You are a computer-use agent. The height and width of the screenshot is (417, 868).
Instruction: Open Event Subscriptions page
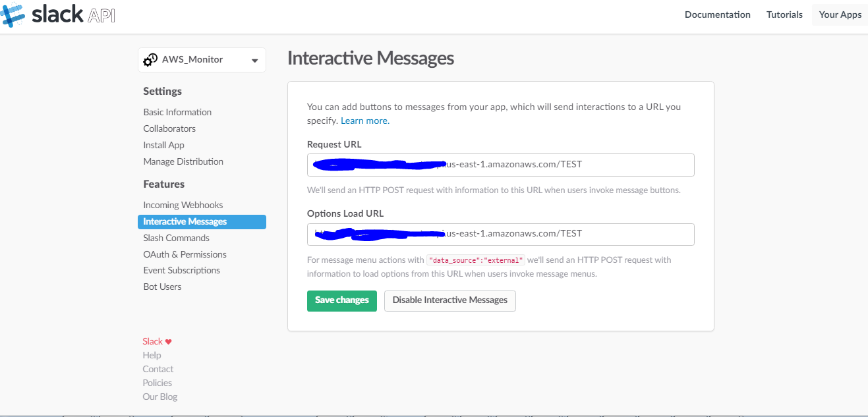click(x=181, y=270)
